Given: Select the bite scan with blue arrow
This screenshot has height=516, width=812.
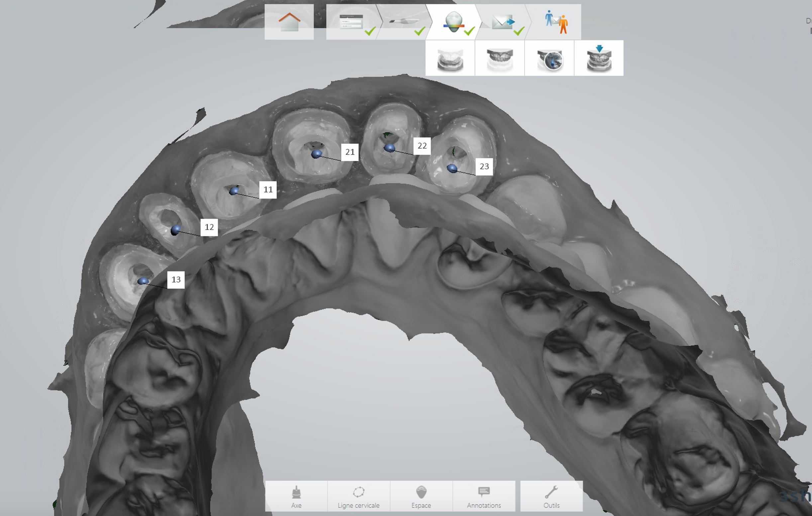Looking at the screenshot, I should [599, 59].
